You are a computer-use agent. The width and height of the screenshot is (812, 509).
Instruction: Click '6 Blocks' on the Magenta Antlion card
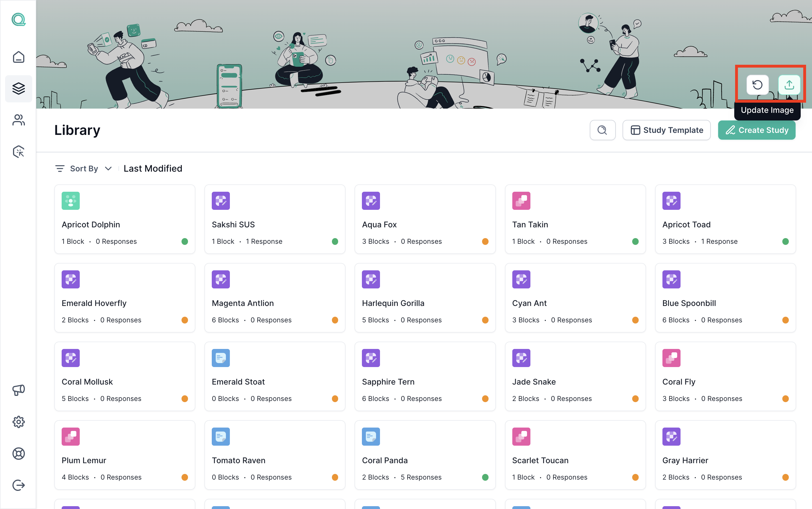point(225,320)
